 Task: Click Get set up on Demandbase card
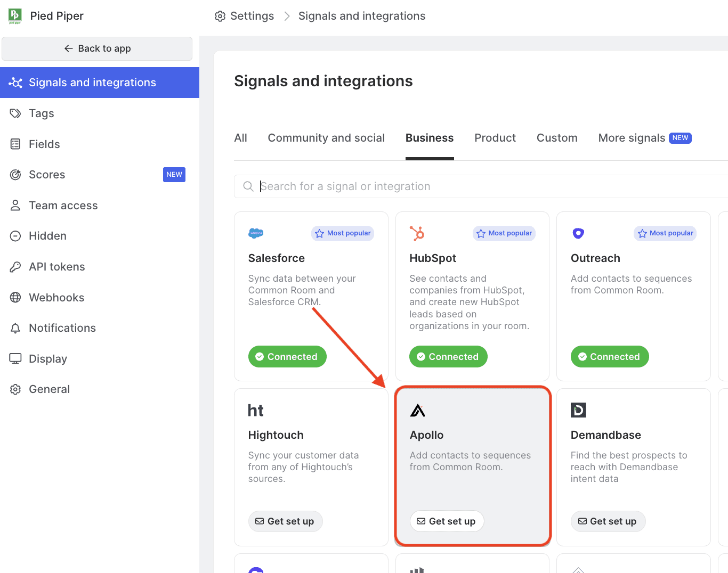click(x=608, y=521)
